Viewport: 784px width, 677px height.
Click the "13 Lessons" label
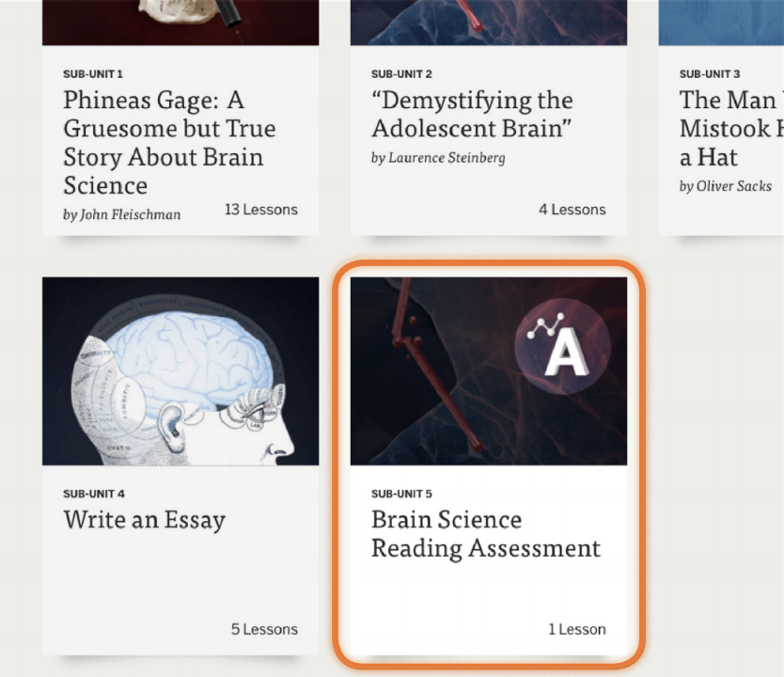(261, 210)
